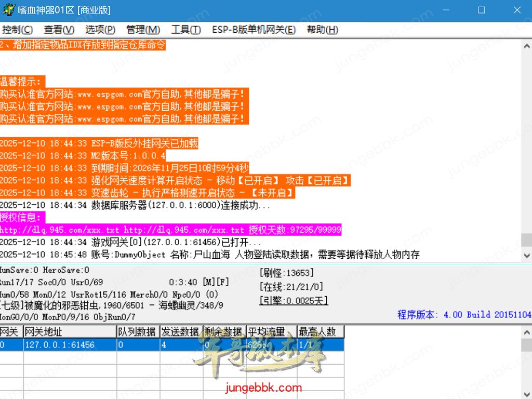This screenshot has height=399, width=532.
Task: Click the gateway table scroll-up arrow
Action: [526, 332]
